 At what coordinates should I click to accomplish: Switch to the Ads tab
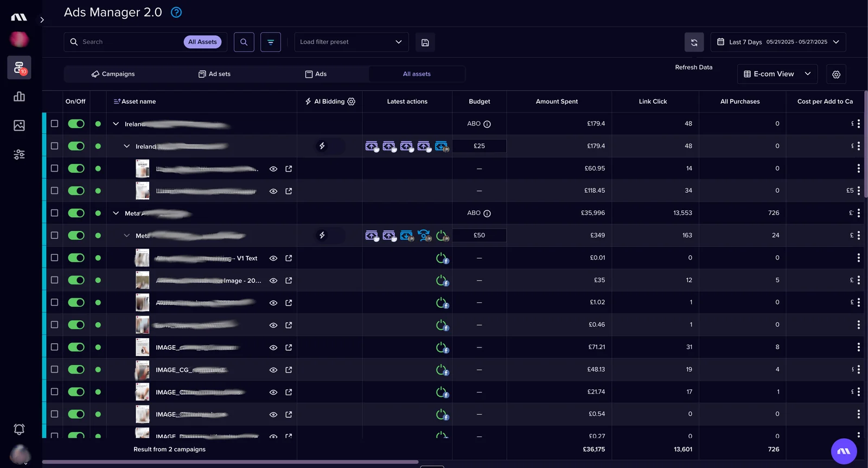(316, 74)
